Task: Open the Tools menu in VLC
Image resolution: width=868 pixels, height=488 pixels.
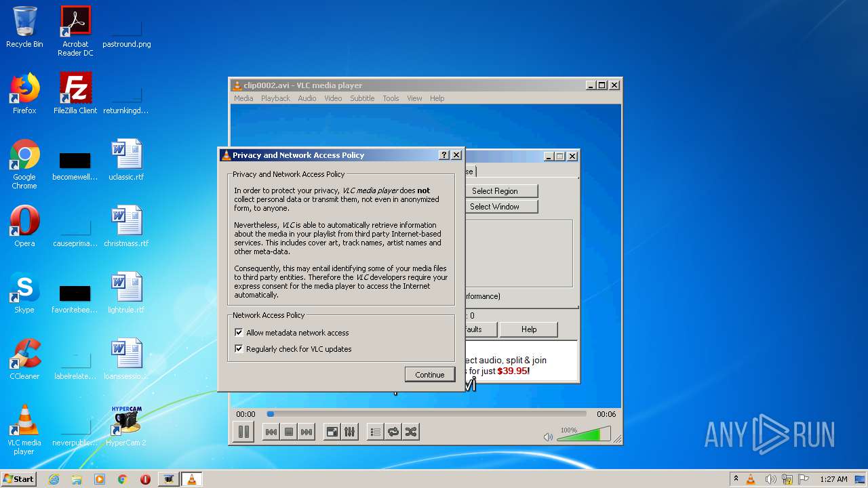Action: (391, 98)
